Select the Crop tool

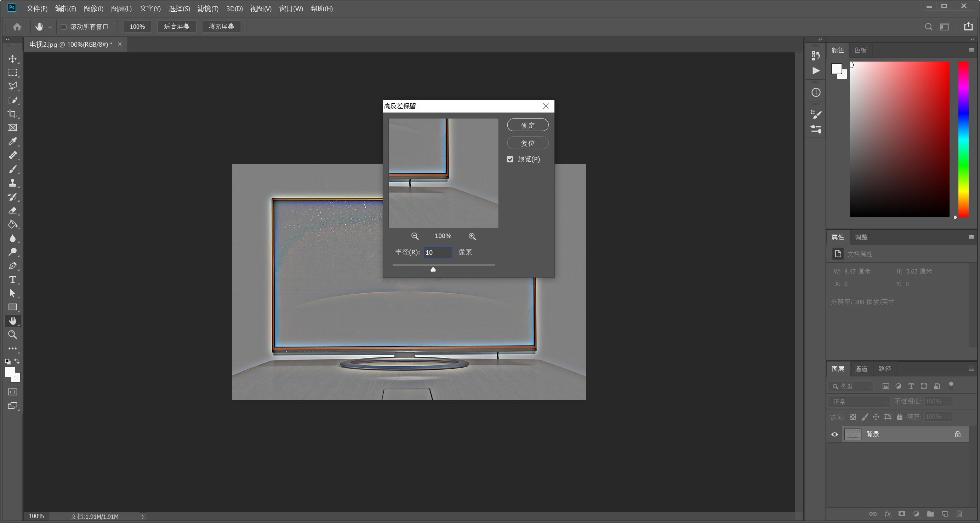point(12,114)
